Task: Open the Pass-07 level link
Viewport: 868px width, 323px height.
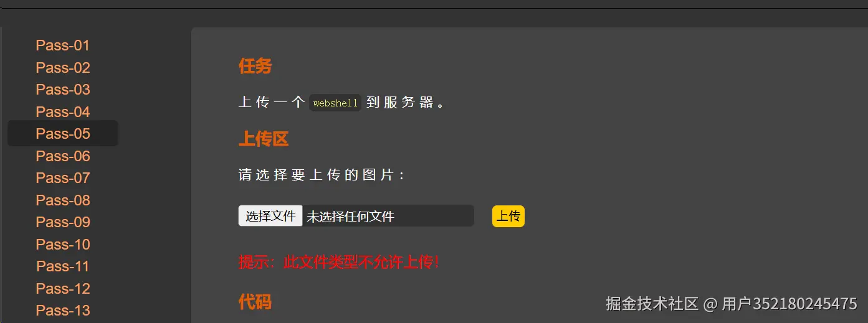Action: click(62, 178)
